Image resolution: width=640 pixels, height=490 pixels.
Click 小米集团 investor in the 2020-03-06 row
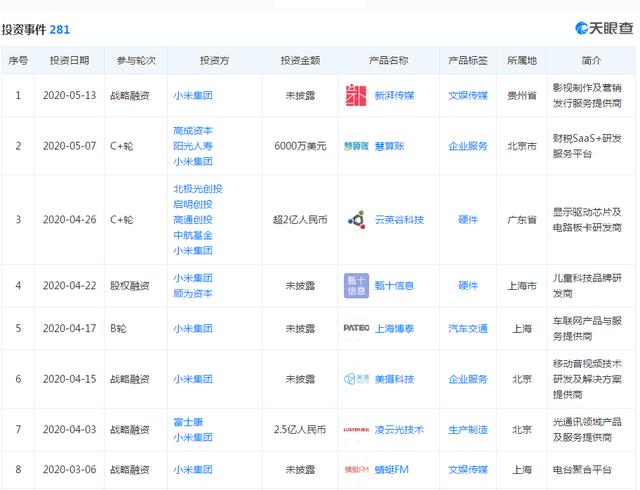(193, 470)
